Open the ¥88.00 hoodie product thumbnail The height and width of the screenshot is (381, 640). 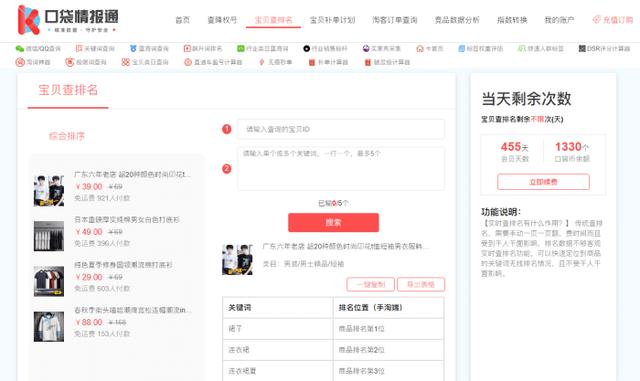tap(49, 327)
